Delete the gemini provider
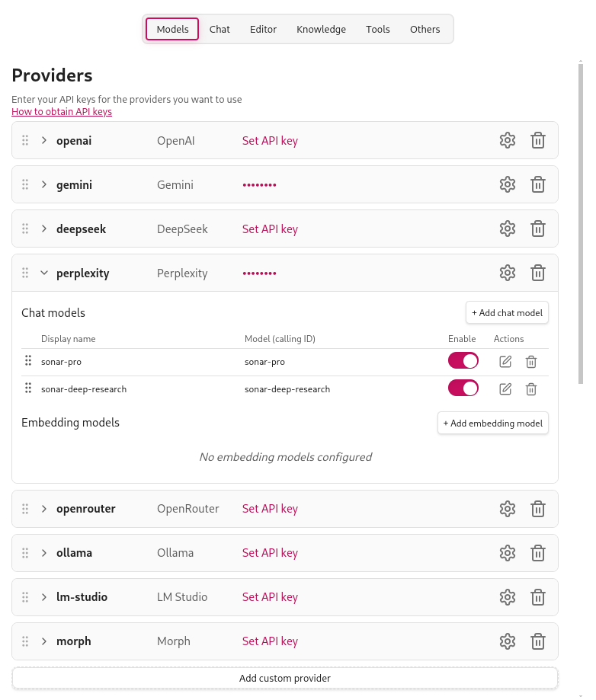The image size is (596, 700). tap(537, 184)
